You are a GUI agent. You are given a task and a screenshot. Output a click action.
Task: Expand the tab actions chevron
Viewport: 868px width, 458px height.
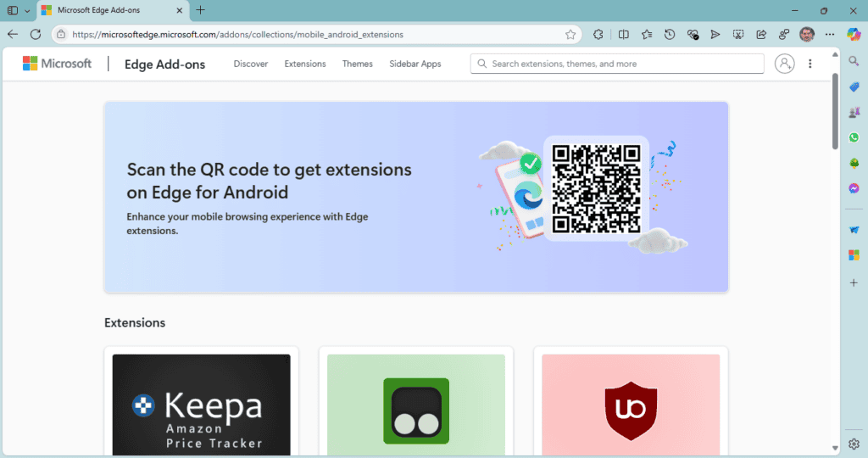[27, 10]
